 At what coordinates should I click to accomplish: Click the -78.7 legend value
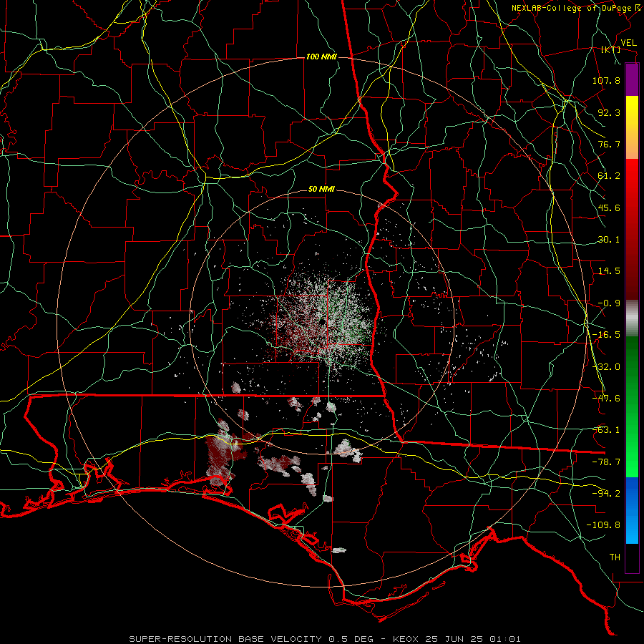click(606, 462)
